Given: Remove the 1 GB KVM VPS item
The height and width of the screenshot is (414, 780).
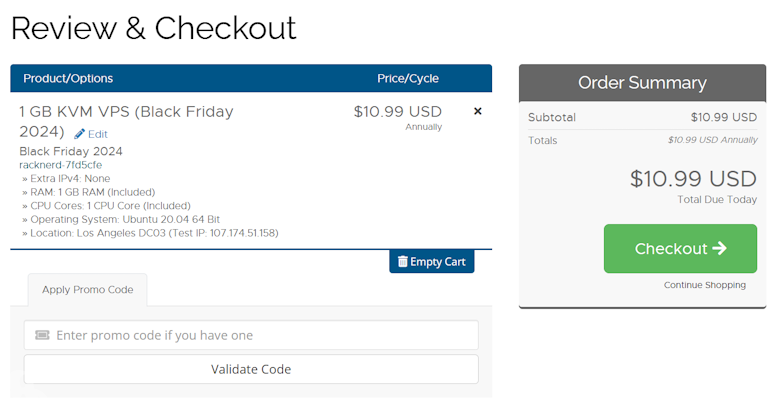Looking at the screenshot, I should pos(478,111).
